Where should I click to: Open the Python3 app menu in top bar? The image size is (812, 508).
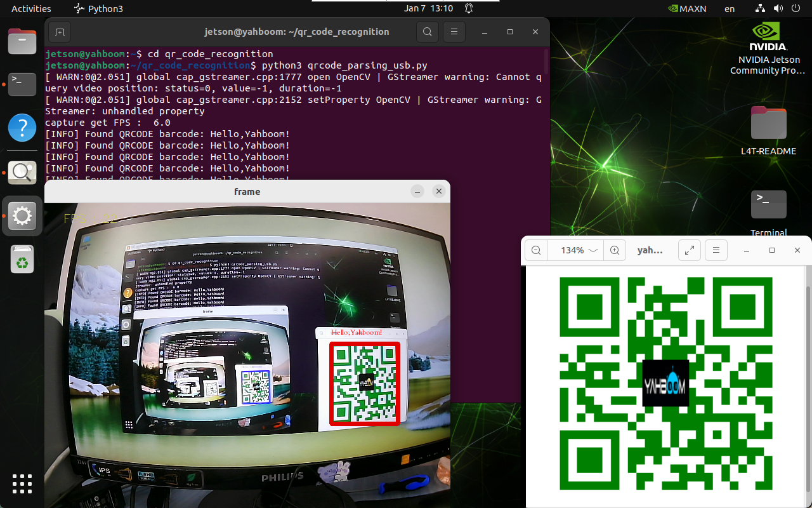pos(98,9)
